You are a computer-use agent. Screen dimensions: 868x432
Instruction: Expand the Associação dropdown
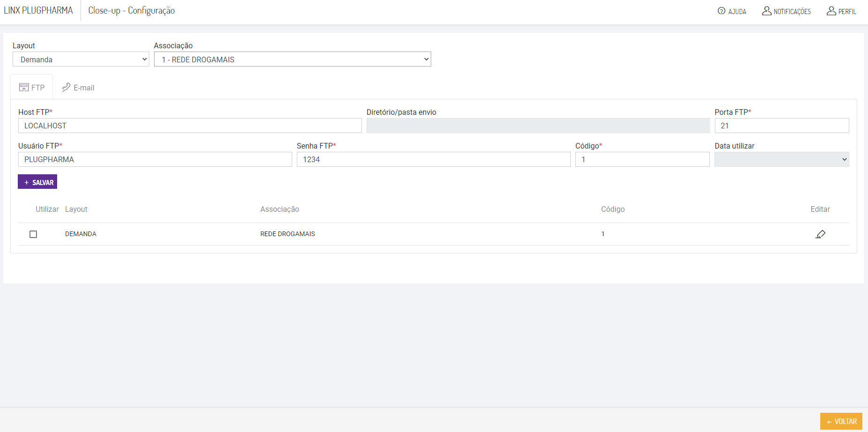pos(292,60)
